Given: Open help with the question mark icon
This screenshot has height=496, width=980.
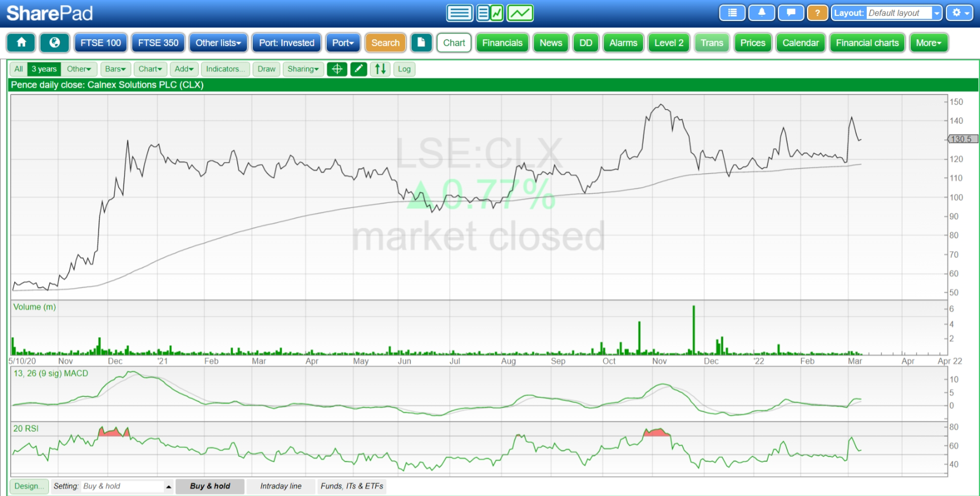Looking at the screenshot, I should tap(817, 13).
